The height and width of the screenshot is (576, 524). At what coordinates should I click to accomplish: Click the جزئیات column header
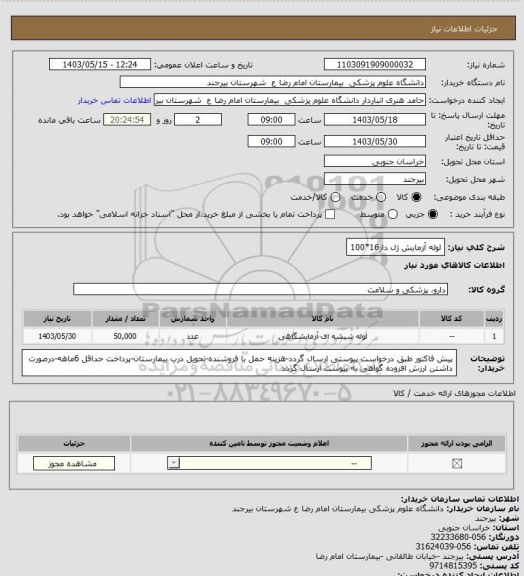click(x=74, y=443)
